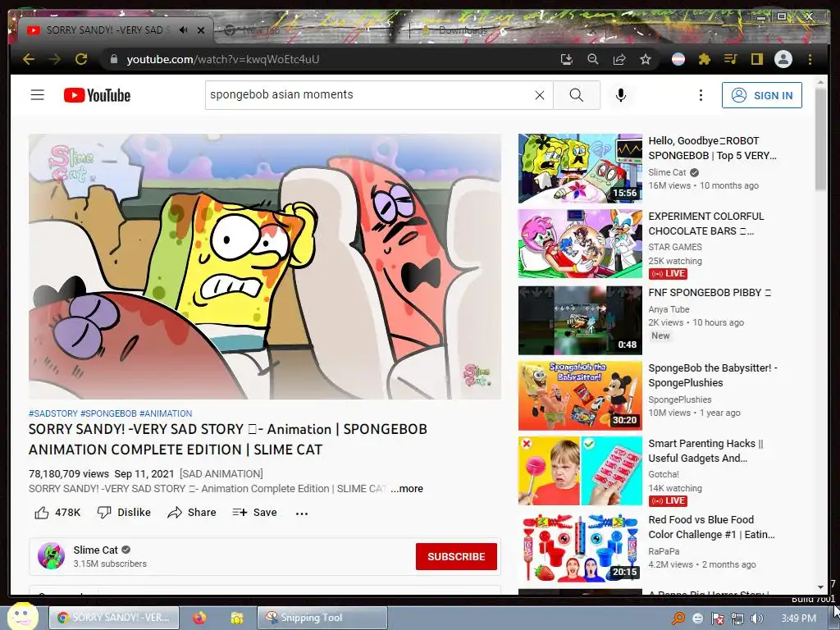
Task: Open Smart Parenting Hacks thumbnail
Action: click(x=580, y=471)
